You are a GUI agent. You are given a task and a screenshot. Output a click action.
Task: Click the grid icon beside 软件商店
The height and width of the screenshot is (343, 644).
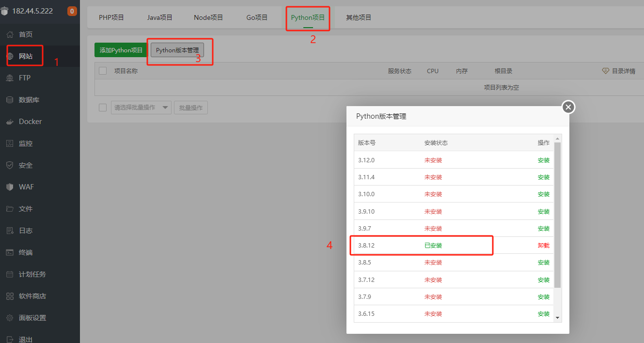[x=10, y=296]
